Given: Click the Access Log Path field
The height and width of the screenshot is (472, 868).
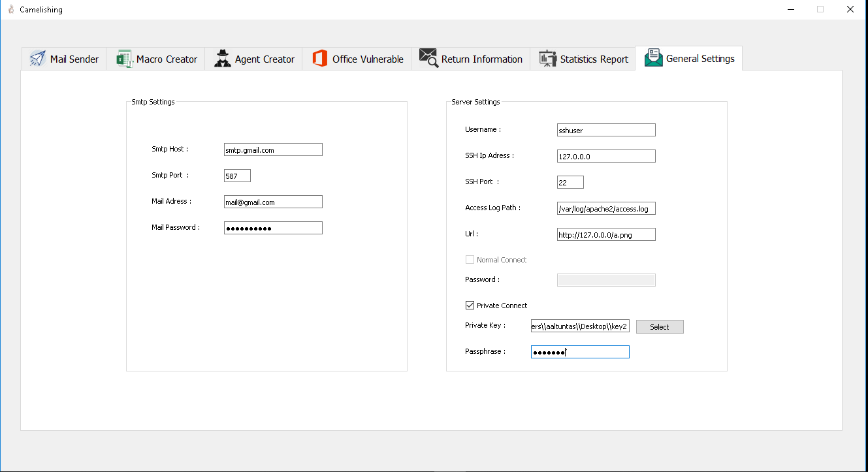Looking at the screenshot, I should [606, 208].
